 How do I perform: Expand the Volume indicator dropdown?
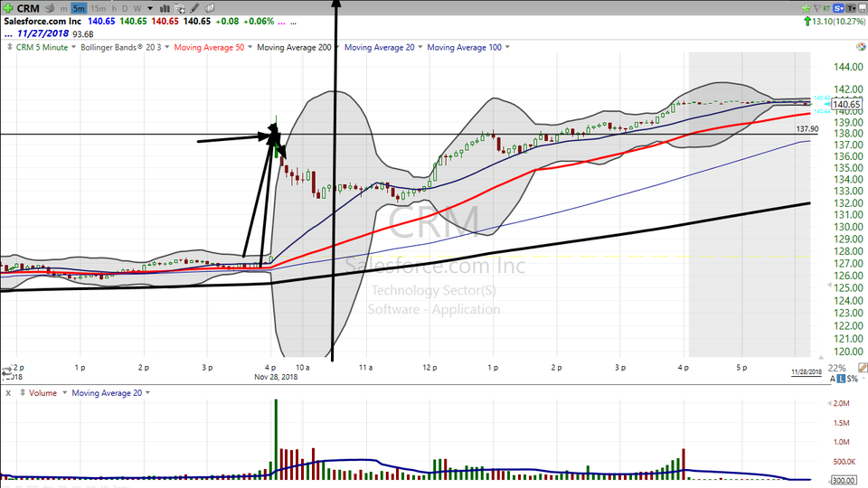[x=64, y=393]
